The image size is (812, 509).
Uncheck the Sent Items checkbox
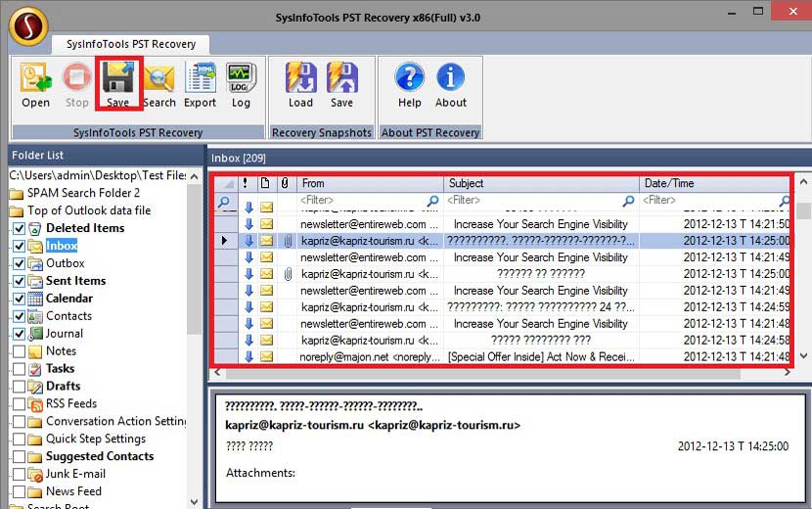point(19,282)
